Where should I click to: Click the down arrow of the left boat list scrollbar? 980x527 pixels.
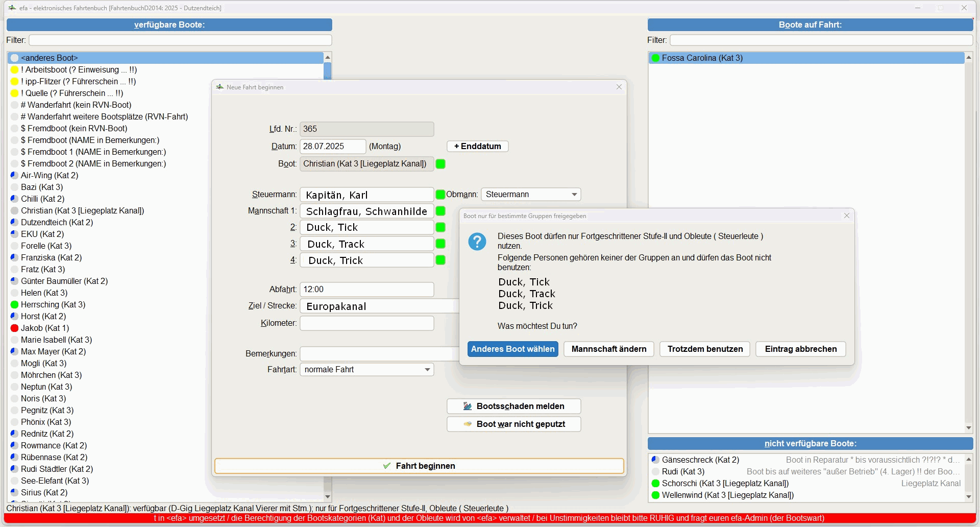[x=327, y=496]
